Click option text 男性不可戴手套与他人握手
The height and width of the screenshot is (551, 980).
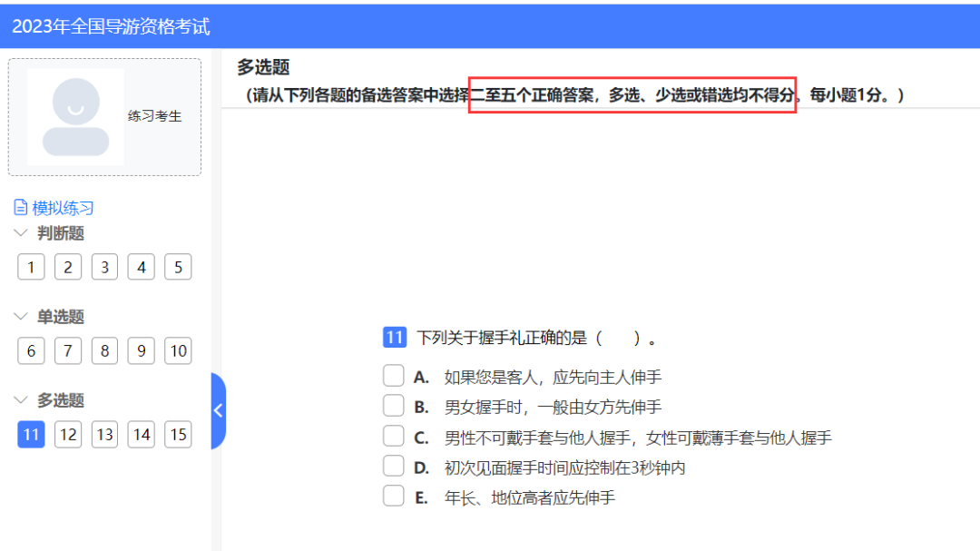pyautogui.click(x=537, y=438)
